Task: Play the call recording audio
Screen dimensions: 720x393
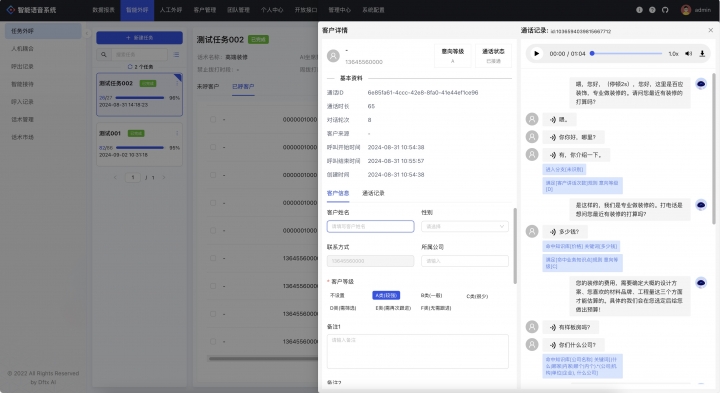Action: click(x=536, y=54)
